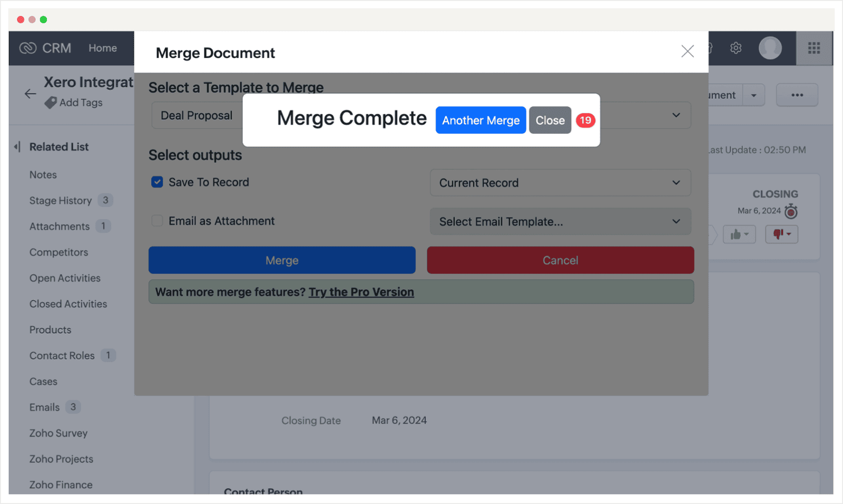Open the Deal Proposal template dropdown
This screenshot has width=843, height=504.
421,115
